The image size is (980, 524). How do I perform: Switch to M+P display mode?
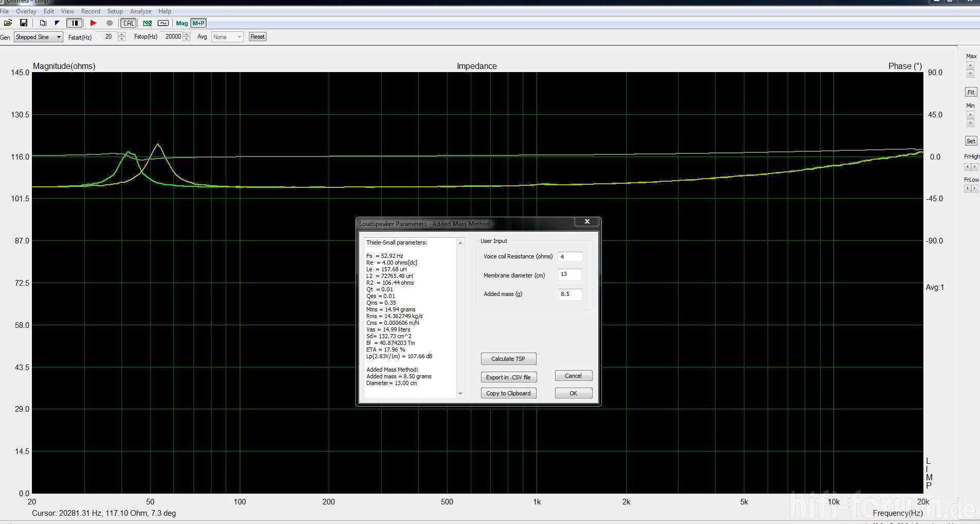198,23
